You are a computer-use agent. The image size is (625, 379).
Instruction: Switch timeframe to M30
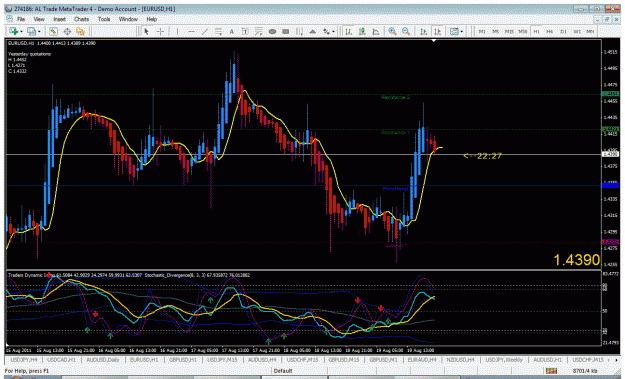(523, 31)
